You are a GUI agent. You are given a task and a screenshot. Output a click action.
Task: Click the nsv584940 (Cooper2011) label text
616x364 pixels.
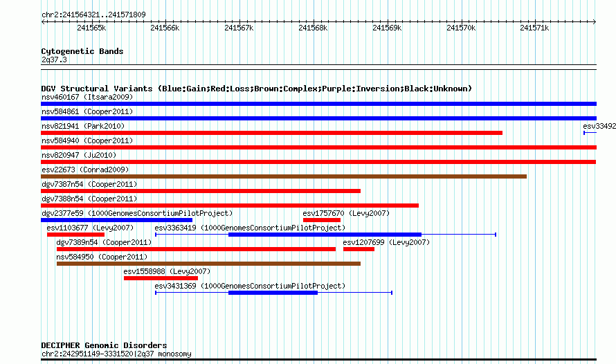(87, 140)
